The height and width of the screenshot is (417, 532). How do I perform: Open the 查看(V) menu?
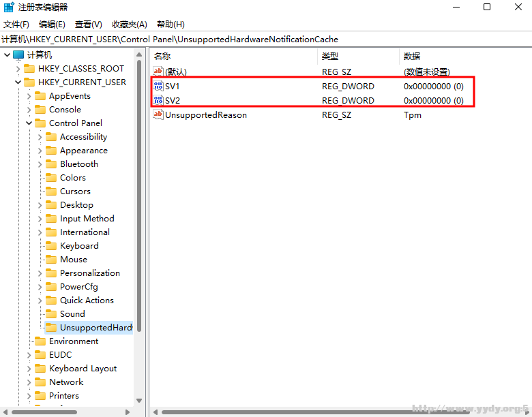click(x=88, y=25)
